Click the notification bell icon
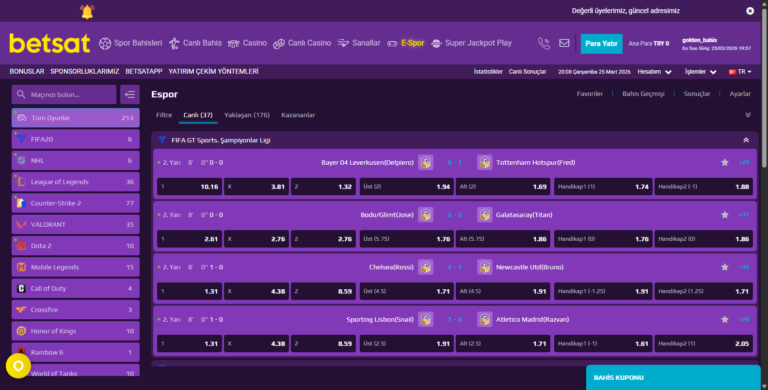This screenshot has width=768, height=390. coord(87,11)
